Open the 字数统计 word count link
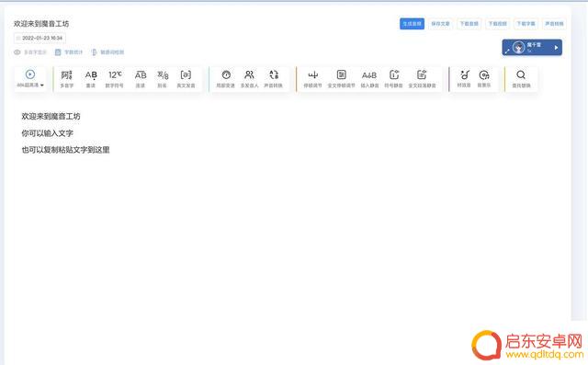Viewport: 588px width, 365px height. point(69,52)
